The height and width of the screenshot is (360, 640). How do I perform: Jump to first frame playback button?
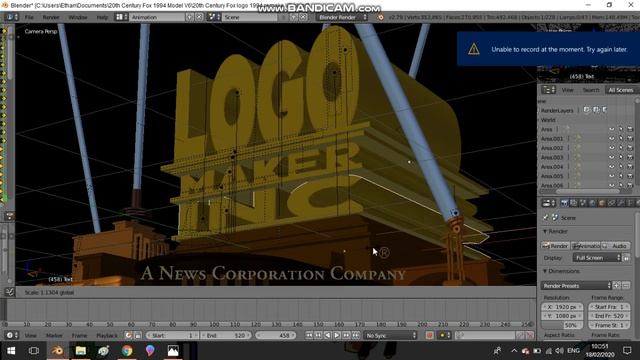pyautogui.click(x=309, y=336)
